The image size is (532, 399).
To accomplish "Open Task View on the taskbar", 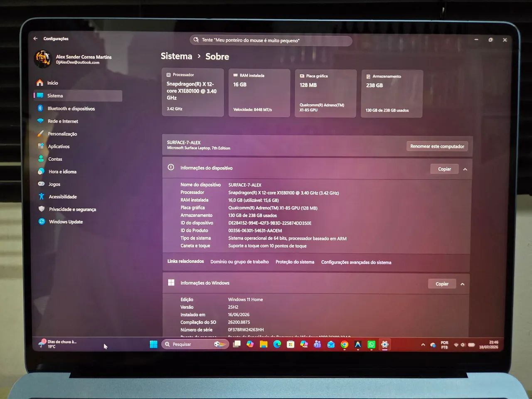I will tap(236, 344).
